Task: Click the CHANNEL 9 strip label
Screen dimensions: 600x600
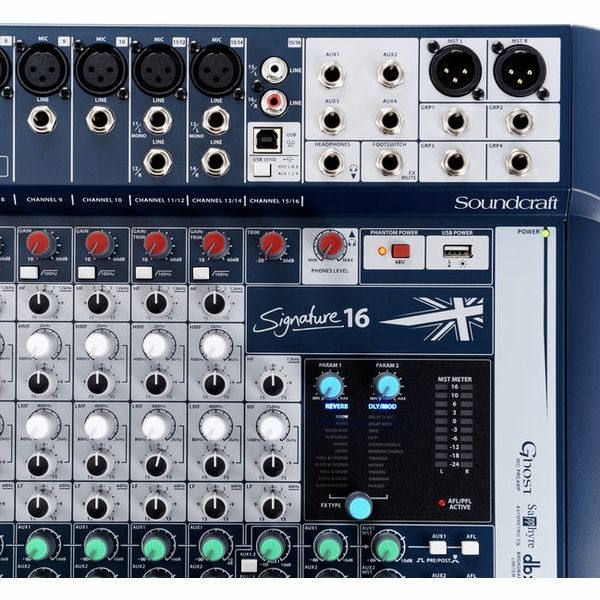Action: pos(44,199)
